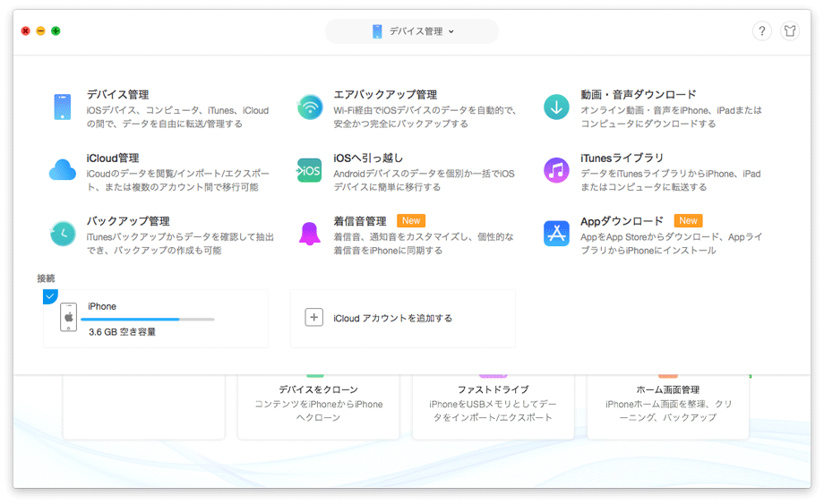Click the iPhone device name label

click(102, 306)
